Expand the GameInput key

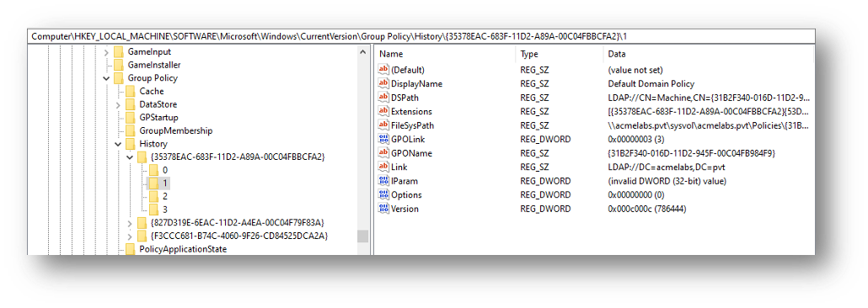pyautogui.click(x=106, y=52)
